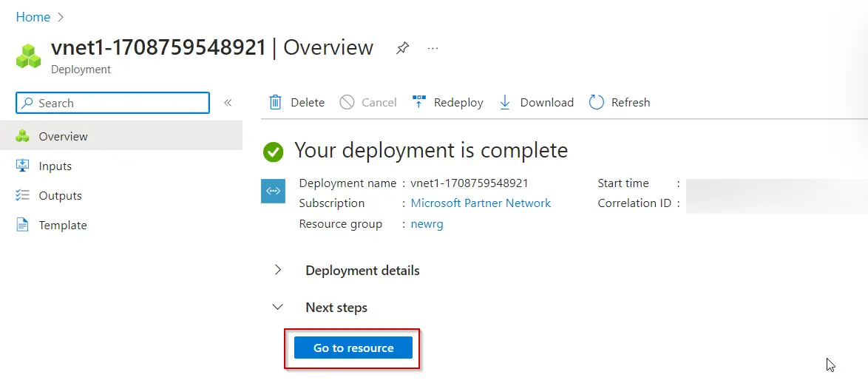
Task: Pin the deployment to dashboard
Action: [402, 48]
